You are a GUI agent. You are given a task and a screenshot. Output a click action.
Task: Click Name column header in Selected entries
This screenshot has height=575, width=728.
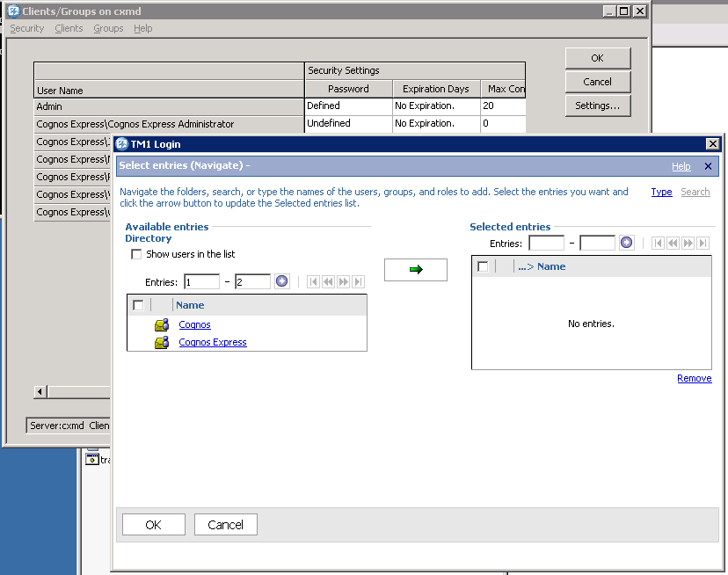pyautogui.click(x=551, y=266)
